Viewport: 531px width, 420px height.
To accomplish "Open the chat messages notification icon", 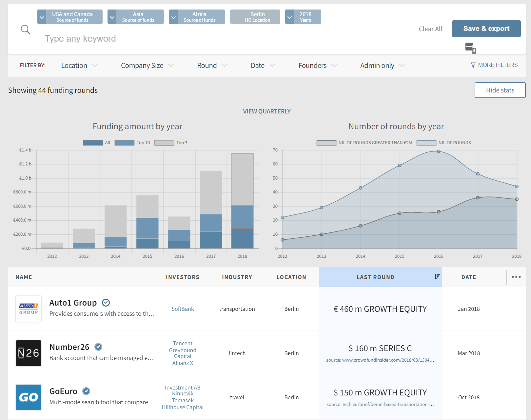I will pos(469,47).
